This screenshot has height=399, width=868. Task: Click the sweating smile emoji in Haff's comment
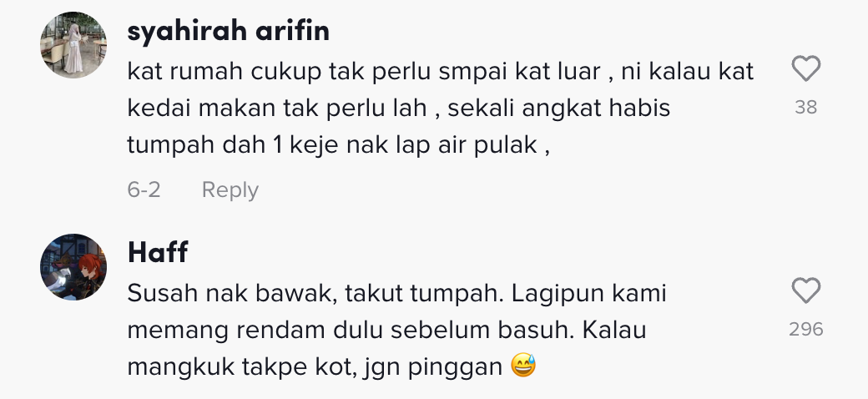[523, 366]
